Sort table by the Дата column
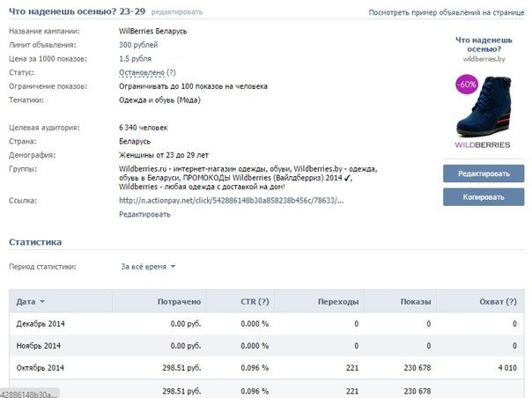The width and height of the screenshot is (532, 398). tap(30, 302)
